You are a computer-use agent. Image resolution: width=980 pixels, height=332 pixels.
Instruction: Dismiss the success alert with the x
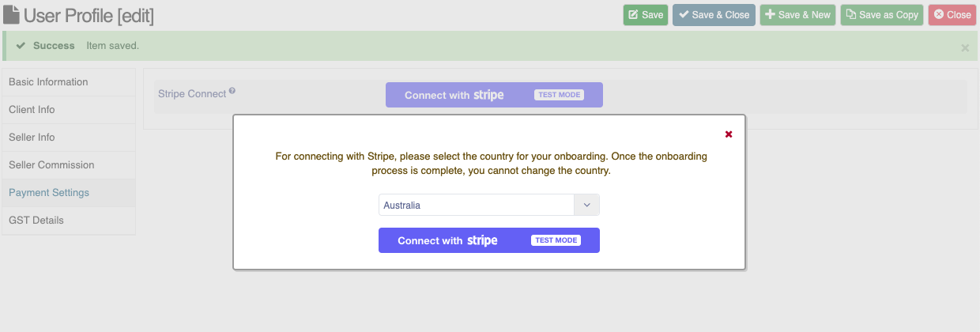(x=965, y=48)
